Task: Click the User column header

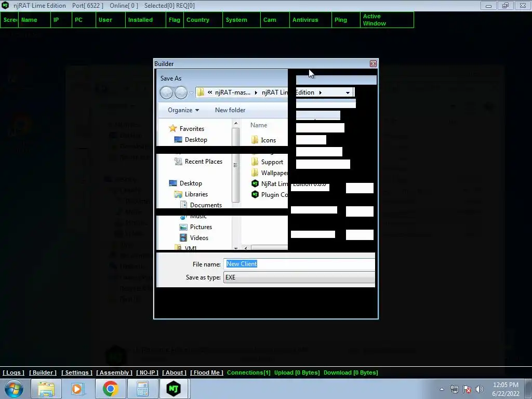Action: (x=111, y=20)
